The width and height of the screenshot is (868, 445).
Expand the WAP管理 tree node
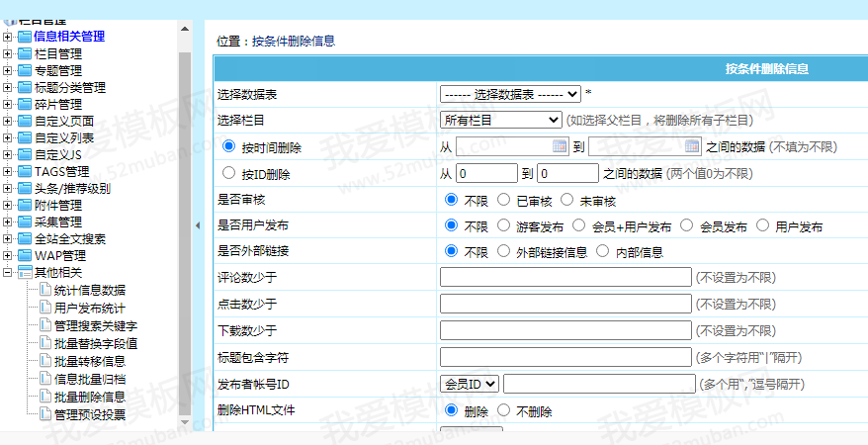(7, 256)
